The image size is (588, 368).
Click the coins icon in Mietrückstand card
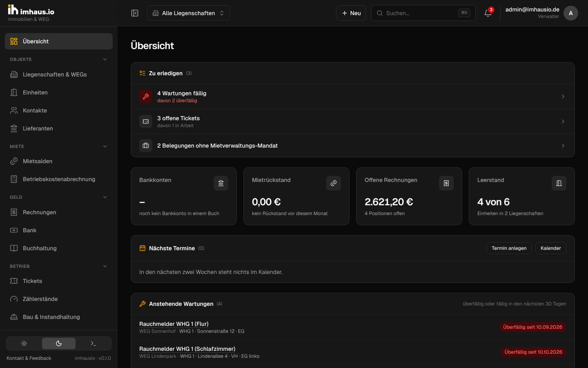coord(334,183)
